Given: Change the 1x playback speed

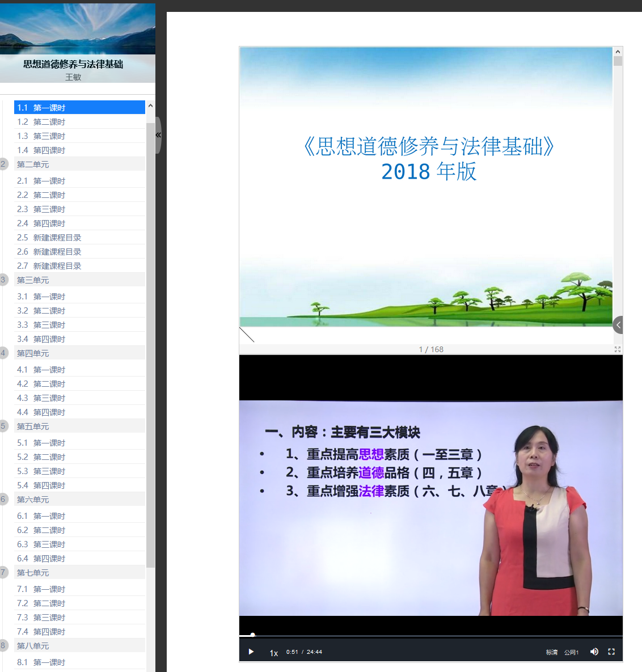Looking at the screenshot, I should [274, 653].
